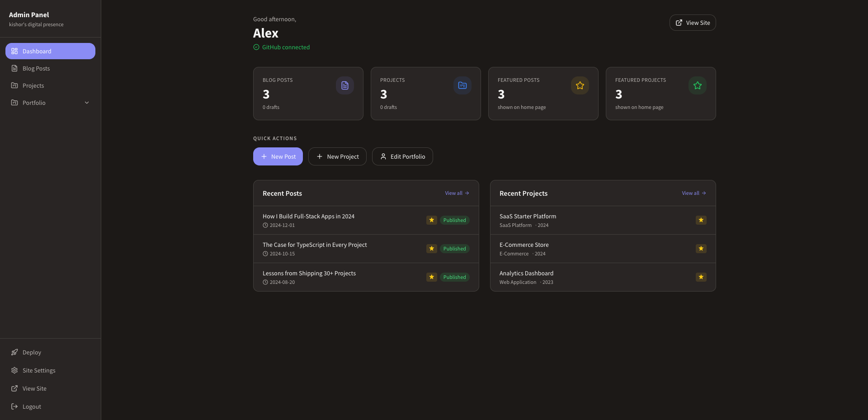The width and height of the screenshot is (868, 420).
Task: Click the green Featured Projects star icon
Action: tap(697, 85)
